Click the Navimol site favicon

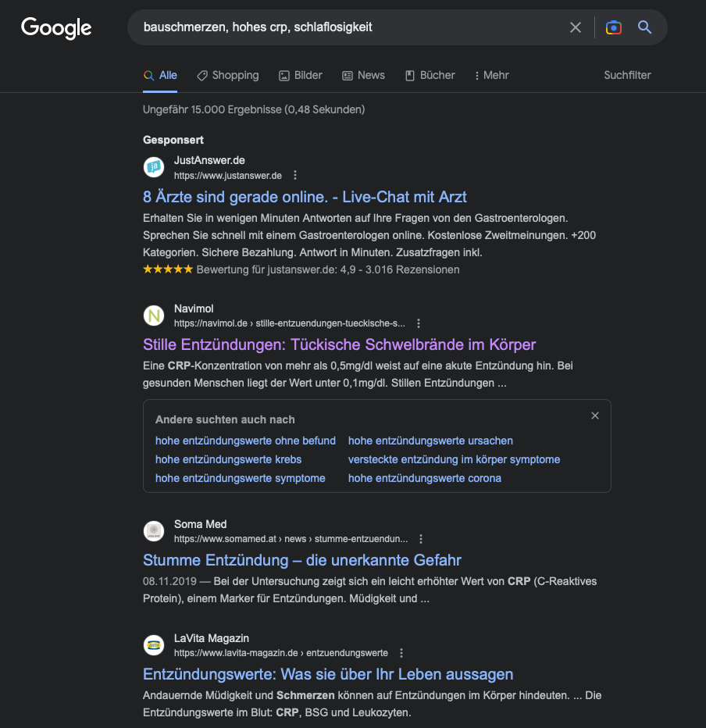coord(154,316)
